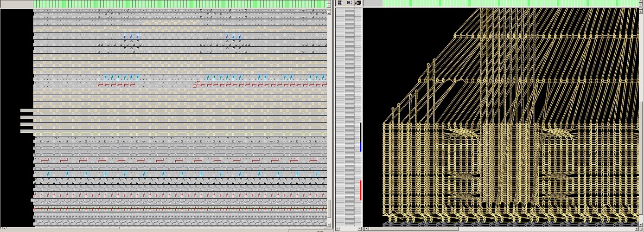
Task: Click the first row-arrows icon above control columns
Action: 340,3
